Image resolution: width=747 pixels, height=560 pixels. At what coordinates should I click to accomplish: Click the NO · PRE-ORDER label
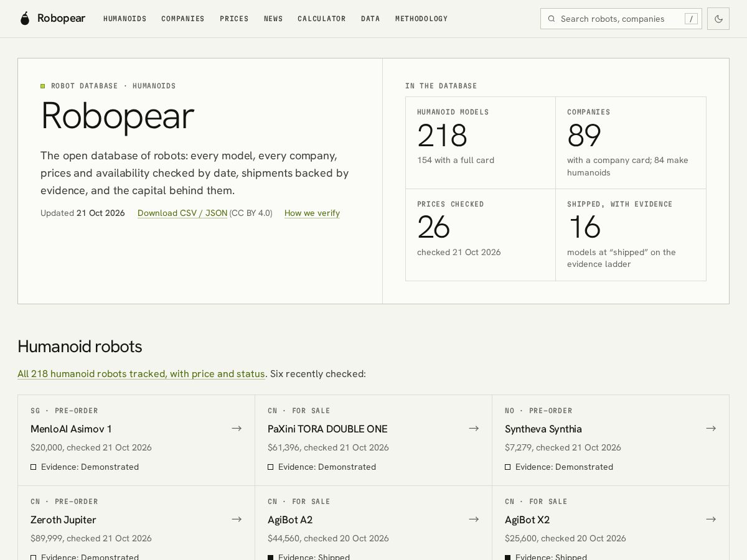coord(538,411)
